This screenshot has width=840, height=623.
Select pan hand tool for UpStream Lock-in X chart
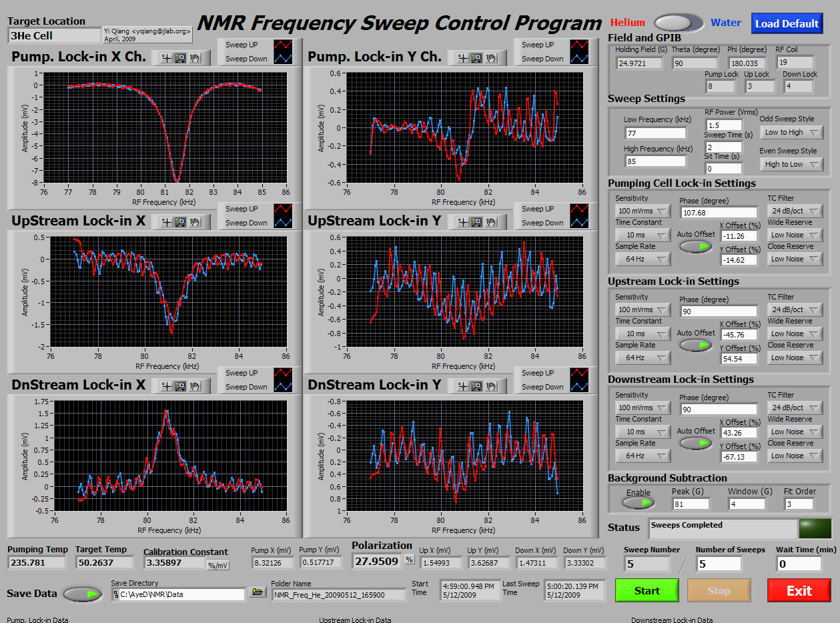point(195,222)
